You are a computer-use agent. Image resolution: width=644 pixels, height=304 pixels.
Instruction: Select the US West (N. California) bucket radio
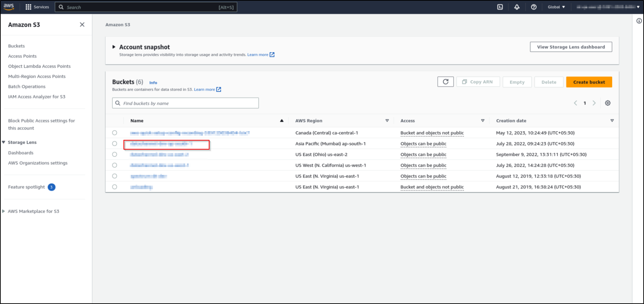coord(114,165)
